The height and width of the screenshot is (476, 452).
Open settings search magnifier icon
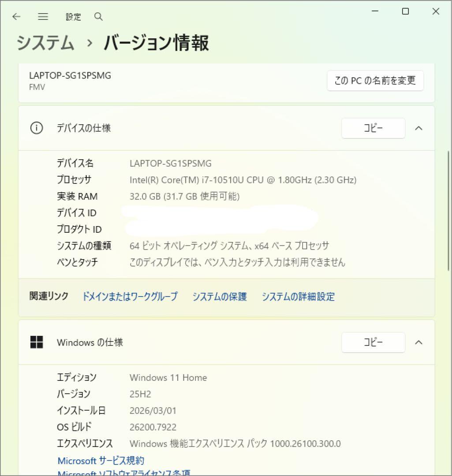click(98, 17)
